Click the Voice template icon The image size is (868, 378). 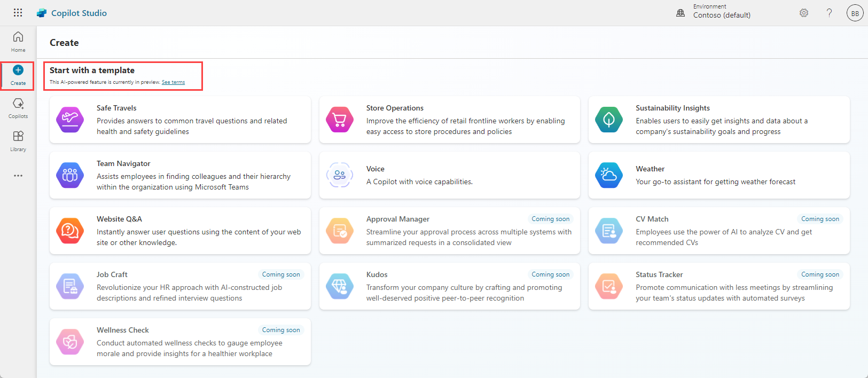pos(340,175)
